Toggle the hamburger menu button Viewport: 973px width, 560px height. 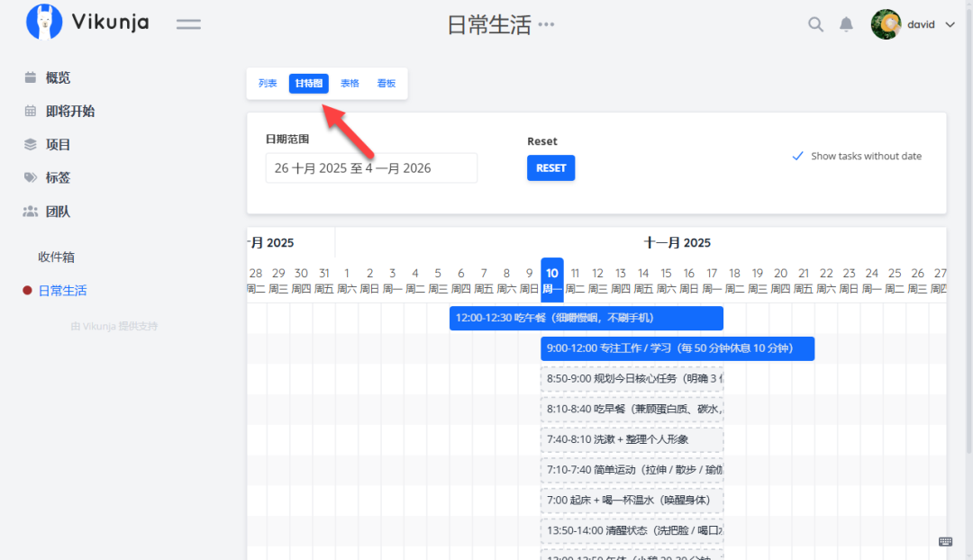tap(188, 24)
